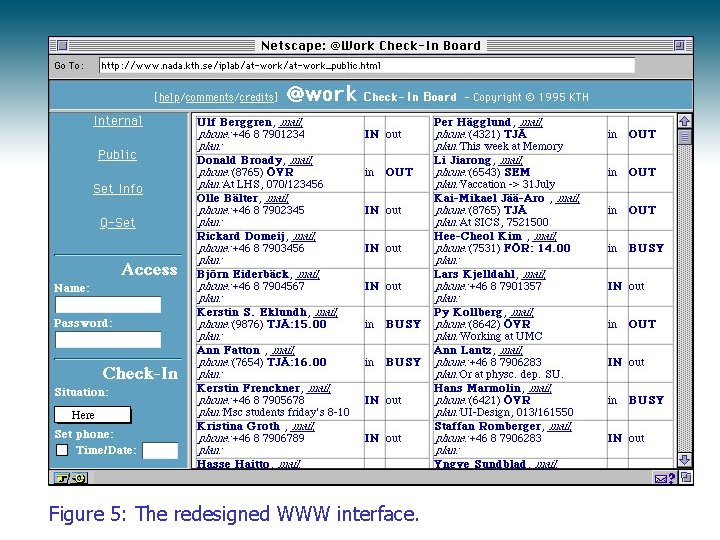The width and height of the screenshot is (720, 540).
Task: Open the Internal view link
Action: [118, 121]
